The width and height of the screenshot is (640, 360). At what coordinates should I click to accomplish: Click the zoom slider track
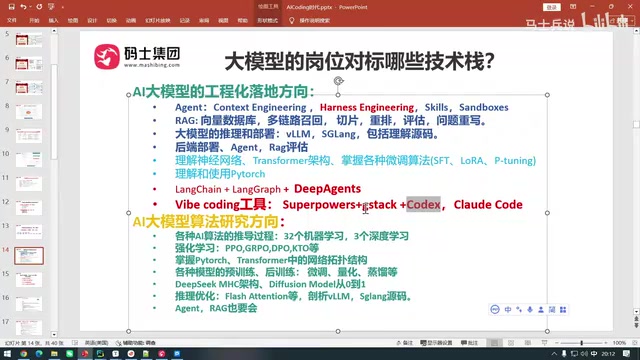582,343
